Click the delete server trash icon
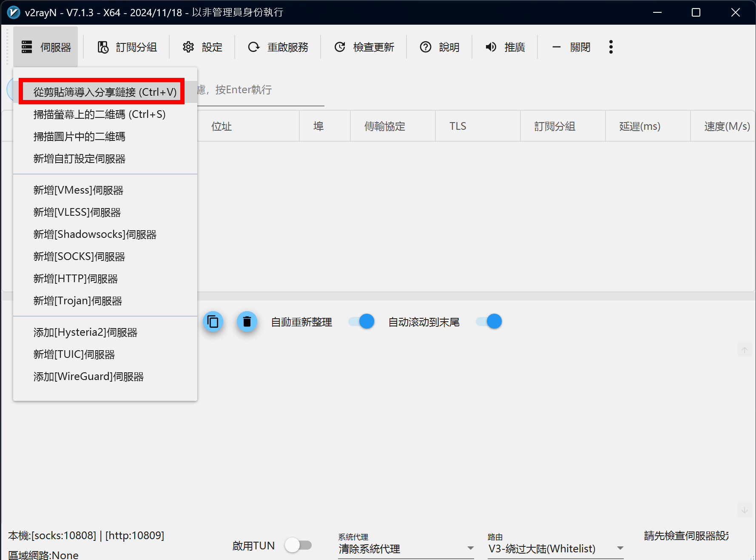756x560 pixels. click(247, 322)
